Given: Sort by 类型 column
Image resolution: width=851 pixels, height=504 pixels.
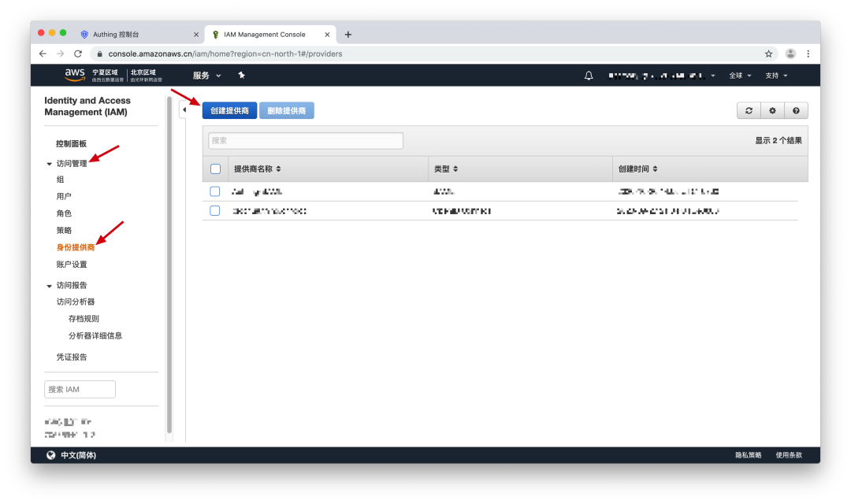Looking at the screenshot, I should coord(445,169).
